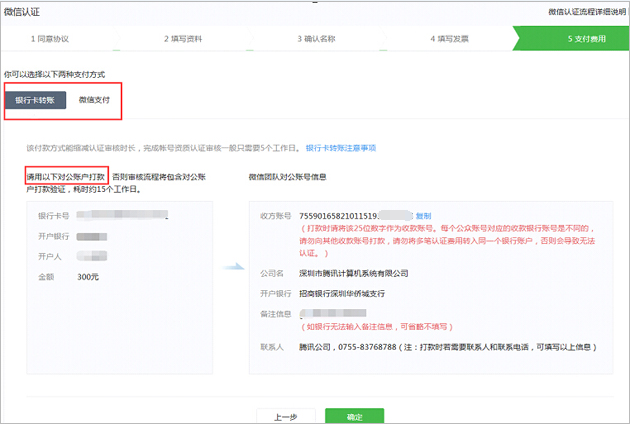Click the bank name 招商银行深圳华侨城支行
The width and height of the screenshot is (630, 424).
342,294
